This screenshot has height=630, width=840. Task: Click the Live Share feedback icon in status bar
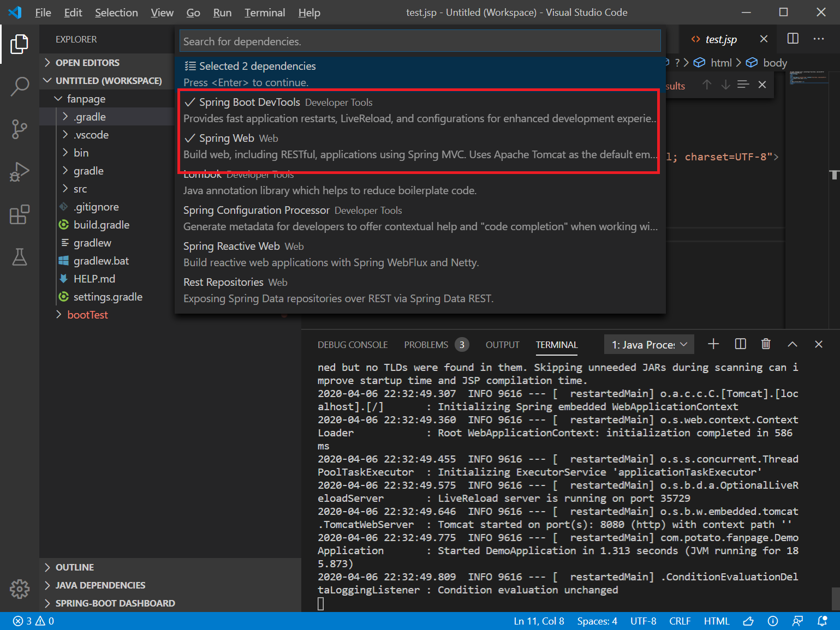(x=797, y=621)
